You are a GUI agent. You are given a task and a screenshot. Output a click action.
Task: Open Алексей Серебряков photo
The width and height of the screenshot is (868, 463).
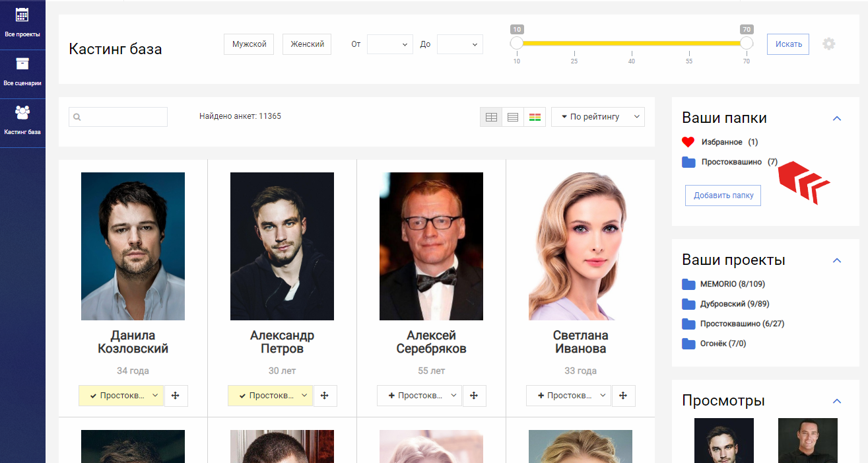click(x=431, y=246)
